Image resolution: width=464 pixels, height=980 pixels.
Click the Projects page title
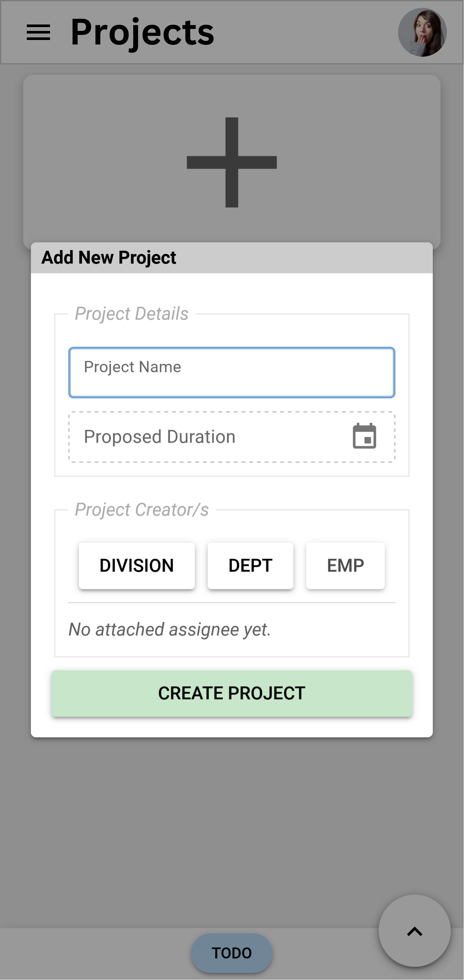point(142,32)
